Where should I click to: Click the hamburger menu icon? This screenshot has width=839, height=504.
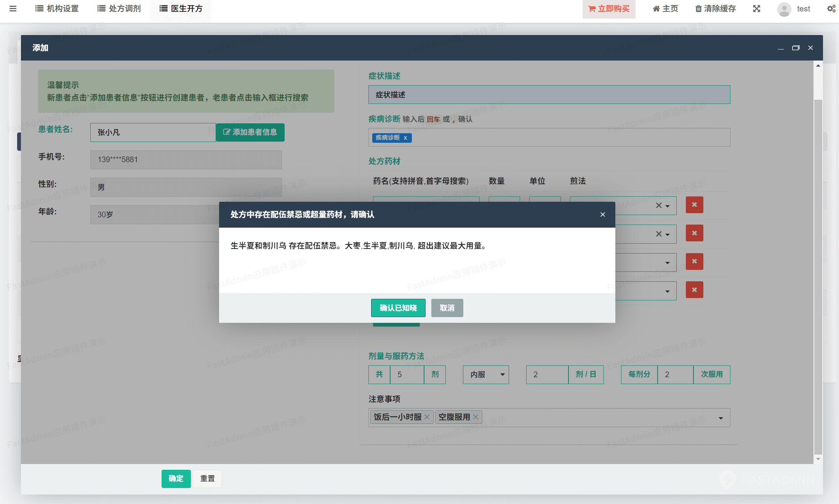pyautogui.click(x=13, y=8)
